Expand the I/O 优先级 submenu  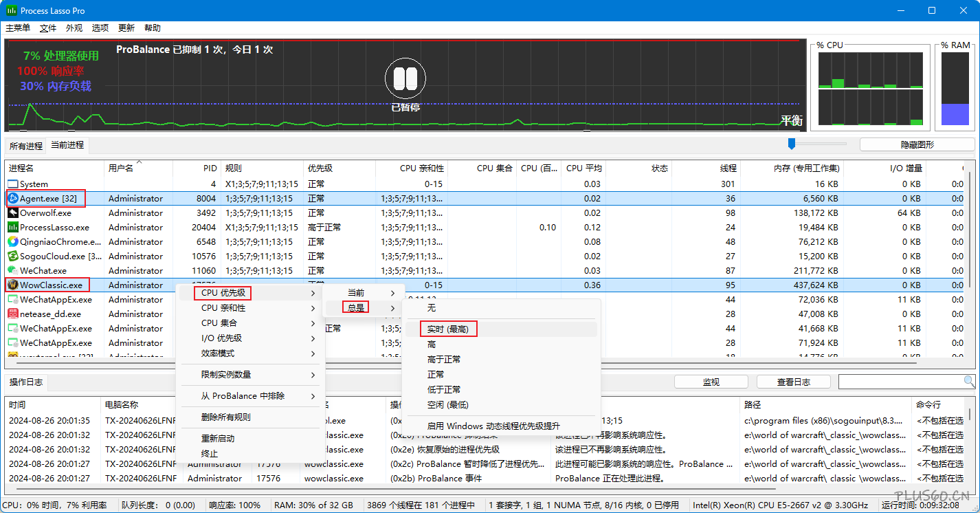pyautogui.click(x=221, y=338)
